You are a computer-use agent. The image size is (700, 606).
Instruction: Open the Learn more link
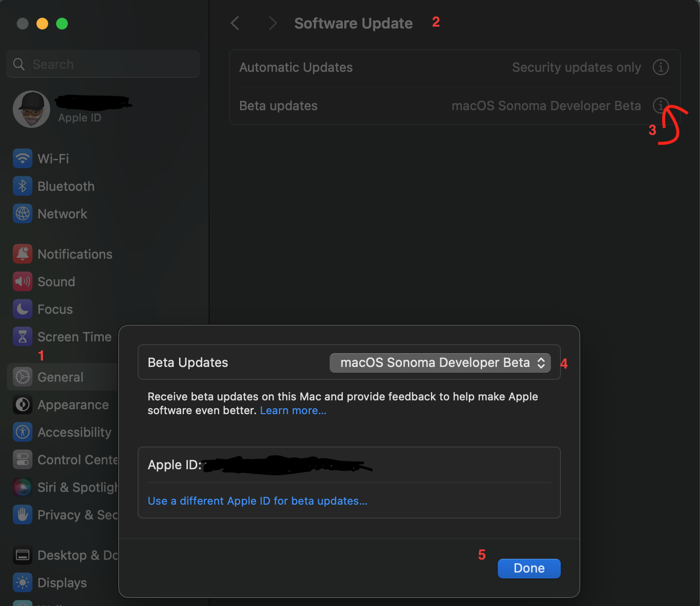tap(293, 410)
